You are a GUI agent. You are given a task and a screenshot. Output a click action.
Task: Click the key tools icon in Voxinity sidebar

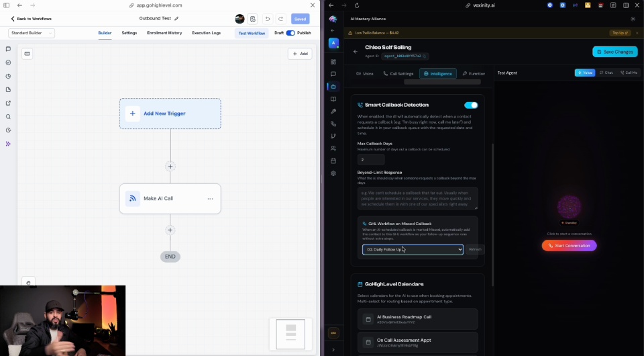333,112
